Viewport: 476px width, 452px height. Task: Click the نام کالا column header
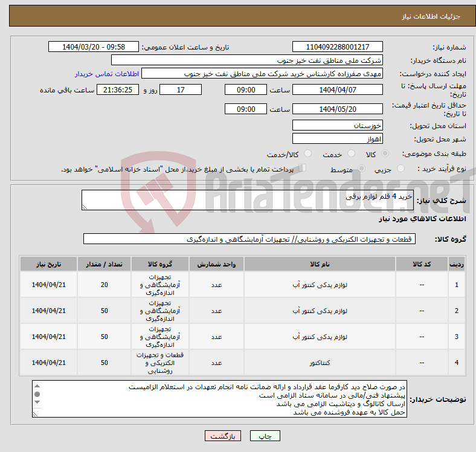320,264
